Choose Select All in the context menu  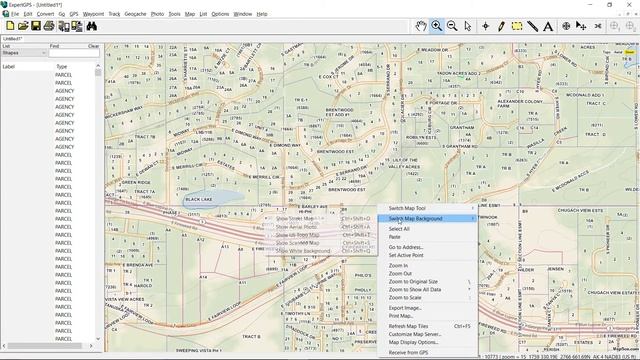tap(427, 229)
